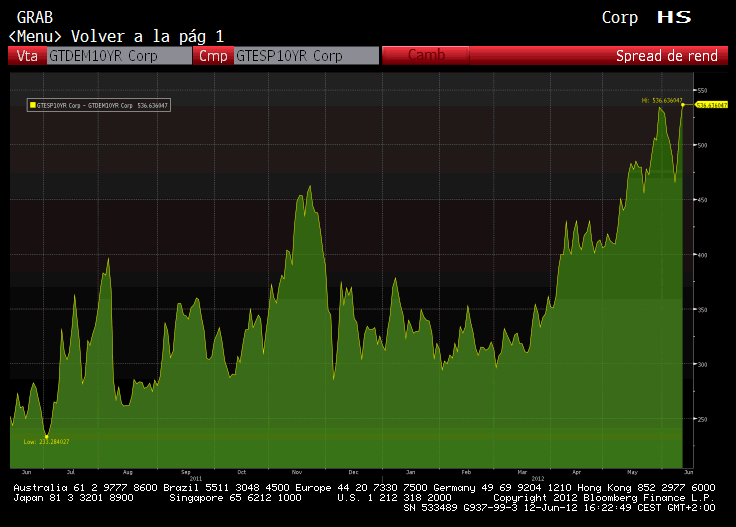Click the Aug x-axis month label
This screenshot has height=527, width=736.
pyautogui.click(x=128, y=472)
